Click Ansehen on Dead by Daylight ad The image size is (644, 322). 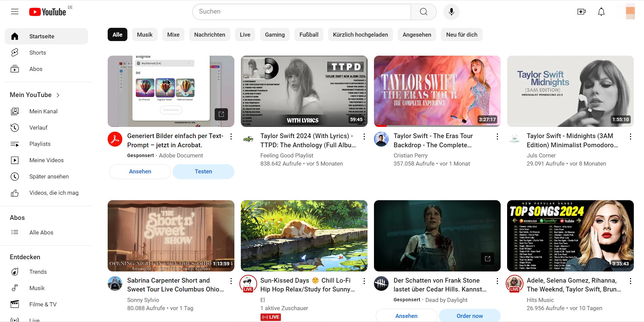click(x=406, y=316)
